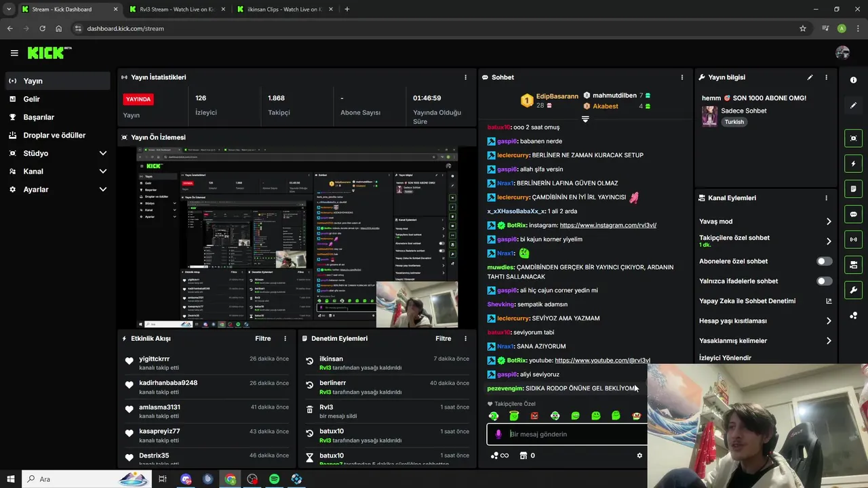Click the purple microphone icon in message box
Image resolution: width=868 pixels, height=488 pixels.
[x=498, y=434]
